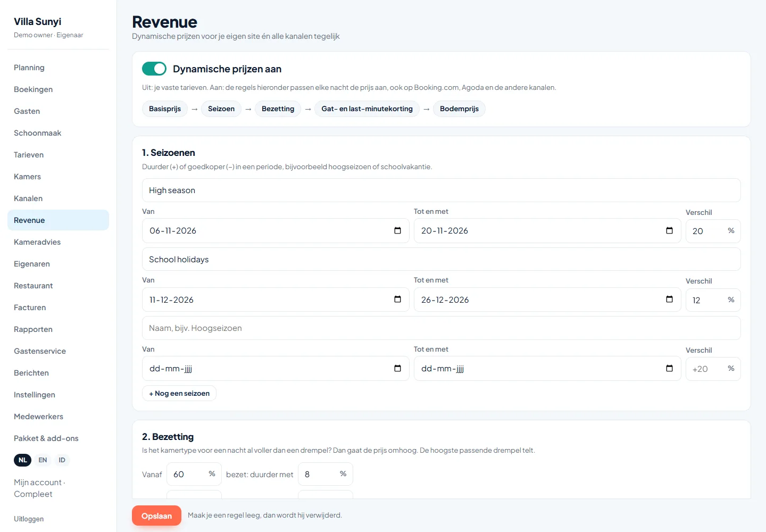Switch language to EN

tap(43, 460)
